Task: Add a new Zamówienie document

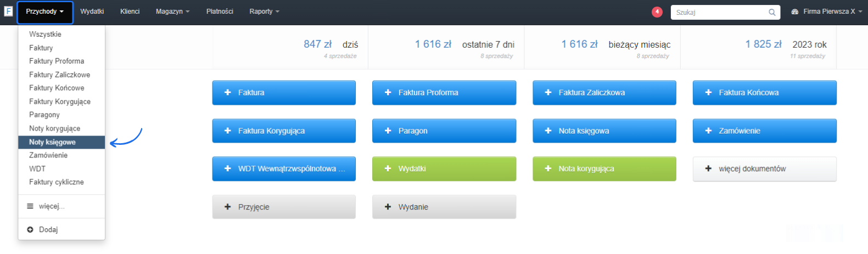Action: 764,131
